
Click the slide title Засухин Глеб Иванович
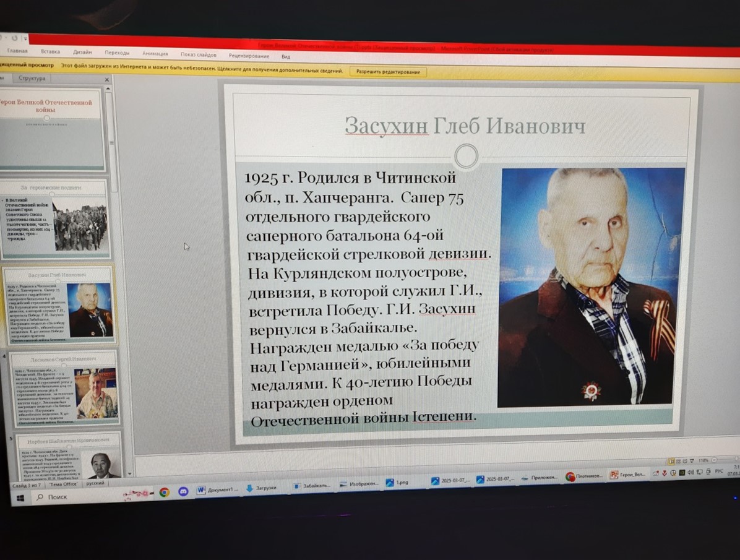tap(465, 126)
